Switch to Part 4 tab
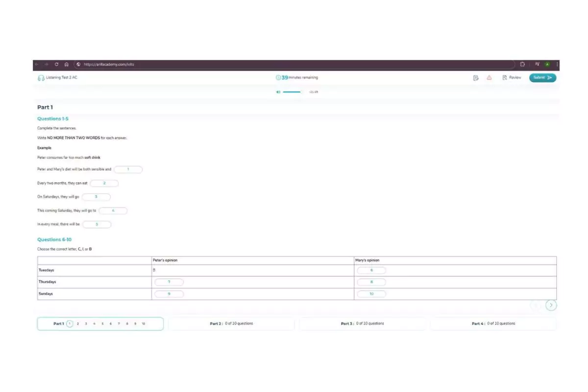The height and width of the screenshot is (392, 588). 493,323
